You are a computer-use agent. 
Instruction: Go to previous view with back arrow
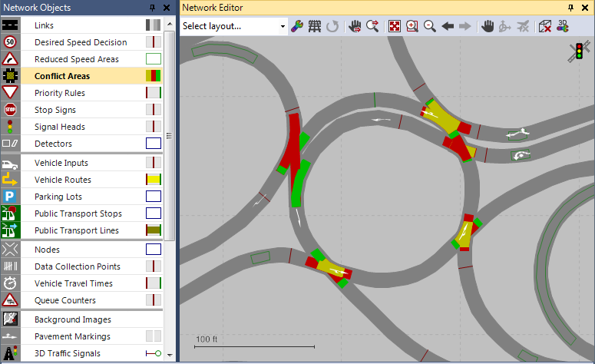click(x=448, y=26)
